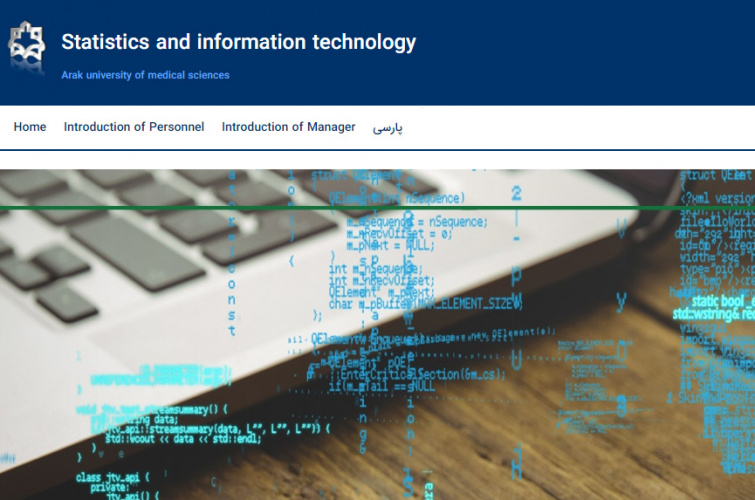The width and height of the screenshot is (755, 500).
Task: Click the university logo icon
Action: (27, 43)
